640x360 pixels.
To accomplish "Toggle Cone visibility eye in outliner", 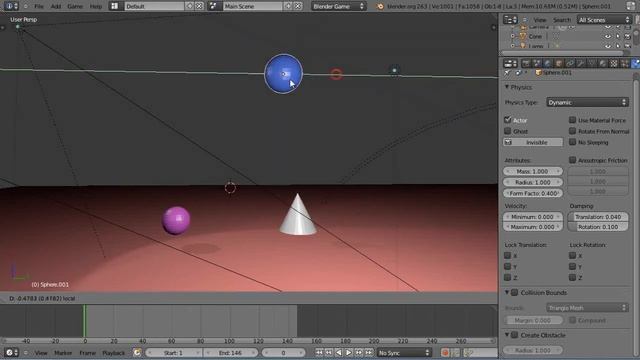I will tap(608, 36).
